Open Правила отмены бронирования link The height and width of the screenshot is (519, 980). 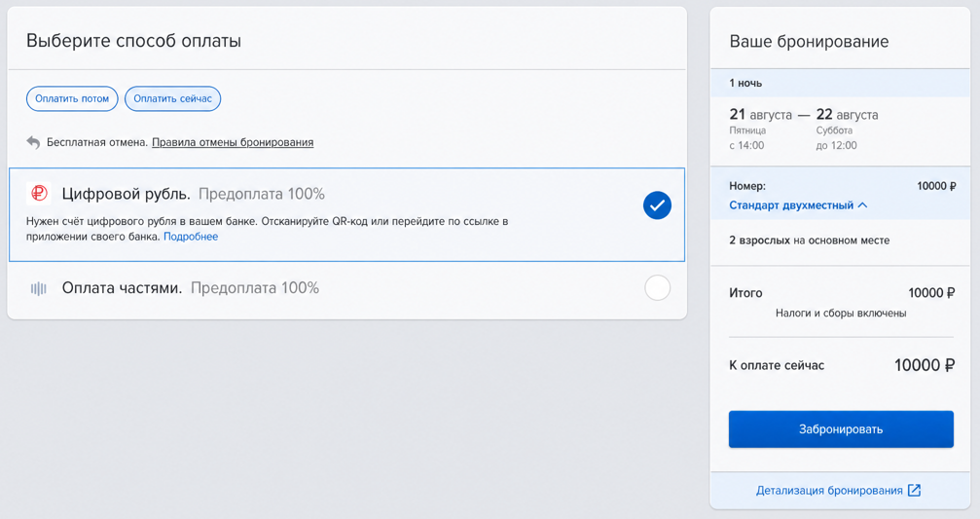pyautogui.click(x=233, y=142)
